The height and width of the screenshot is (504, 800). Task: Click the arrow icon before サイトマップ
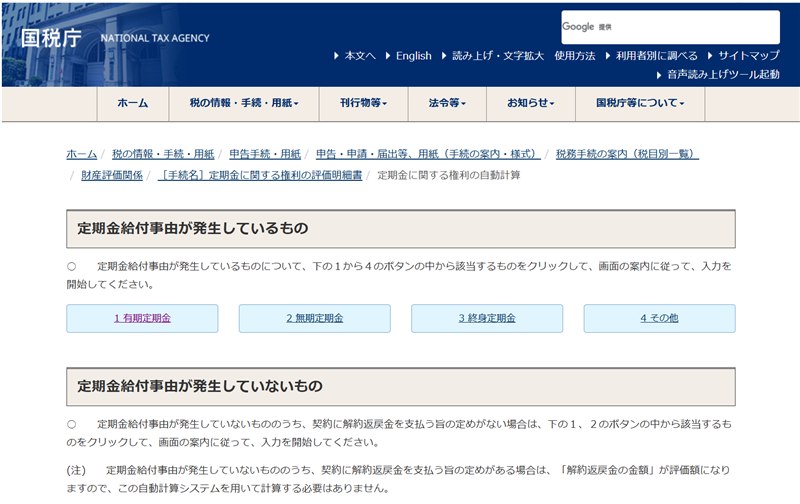tap(710, 56)
